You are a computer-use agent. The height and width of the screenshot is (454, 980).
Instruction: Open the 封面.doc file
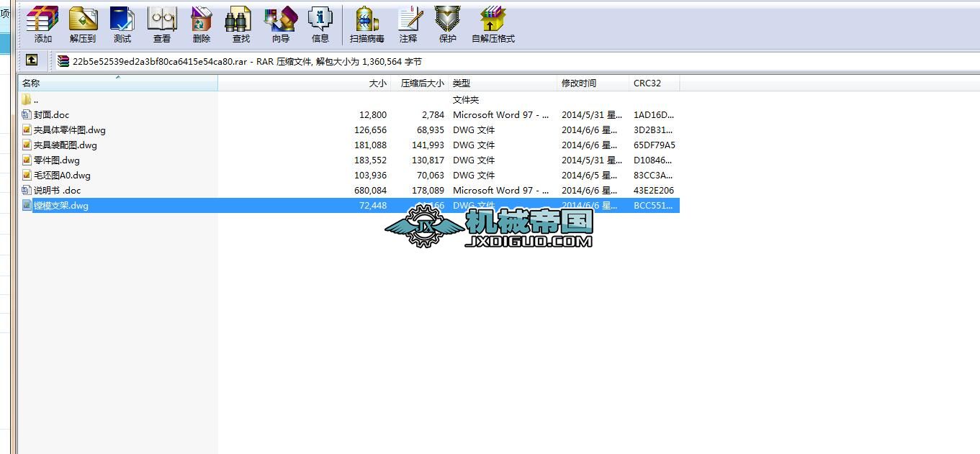coord(50,114)
